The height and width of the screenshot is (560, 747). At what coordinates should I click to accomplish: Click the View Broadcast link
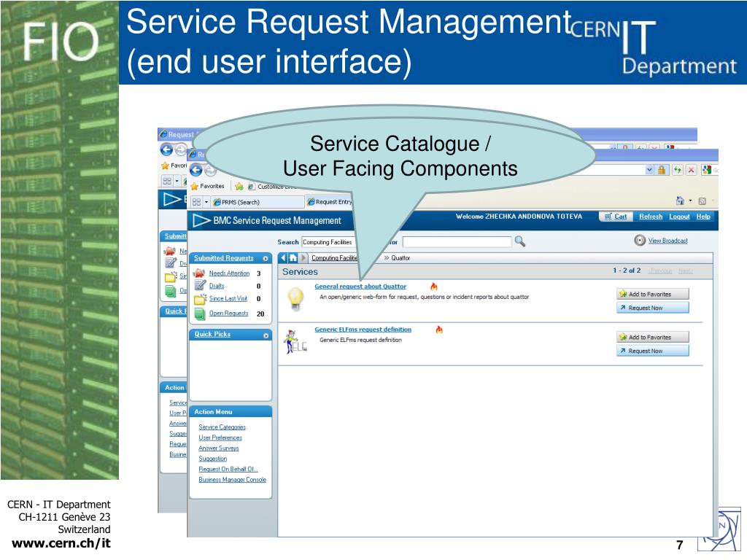pyautogui.click(x=668, y=241)
